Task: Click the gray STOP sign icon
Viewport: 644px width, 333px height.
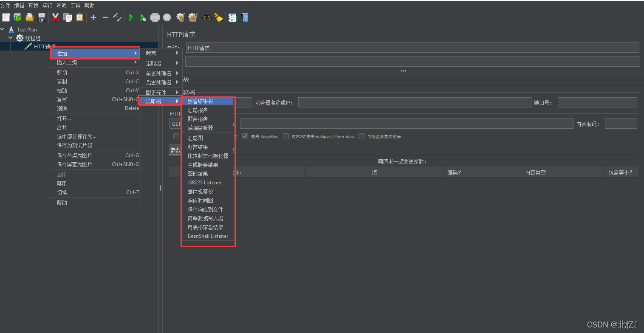Action: click(x=155, y=17)
